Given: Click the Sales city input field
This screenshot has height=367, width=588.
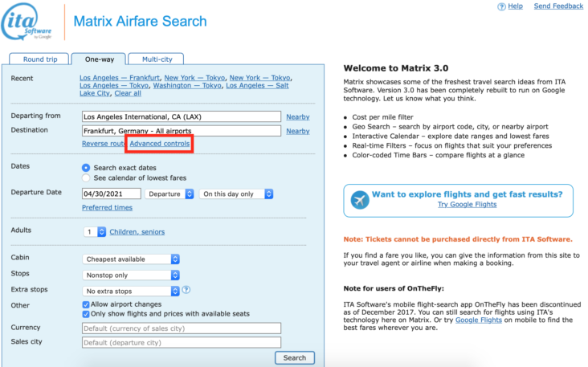Looking at the screenshot, I should [x=182, y=343].
